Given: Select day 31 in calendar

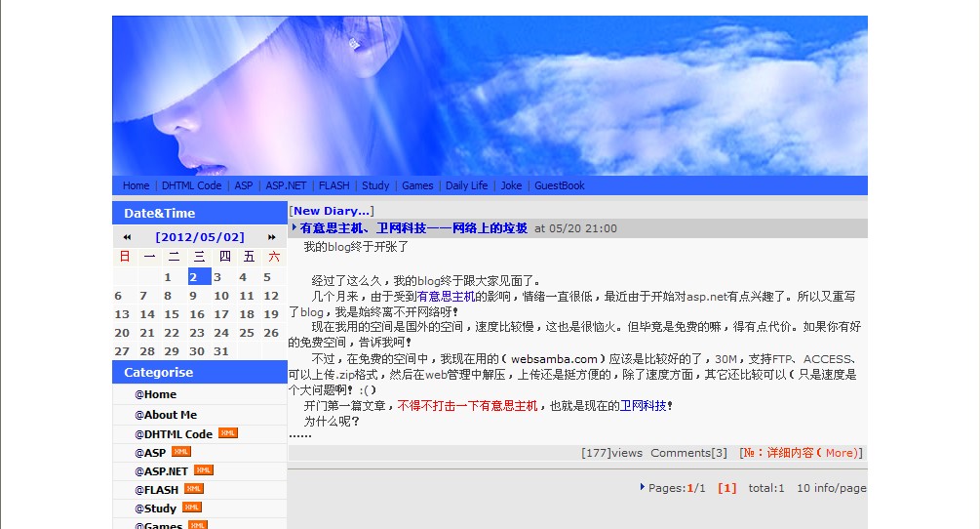Looking at the screenshot, I should 221,350.
